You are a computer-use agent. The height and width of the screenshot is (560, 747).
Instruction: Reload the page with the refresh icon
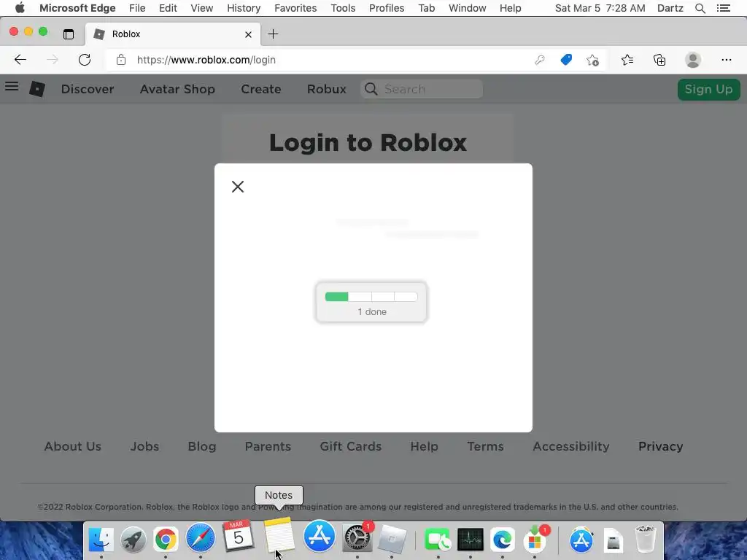click(x=85, y=60)
